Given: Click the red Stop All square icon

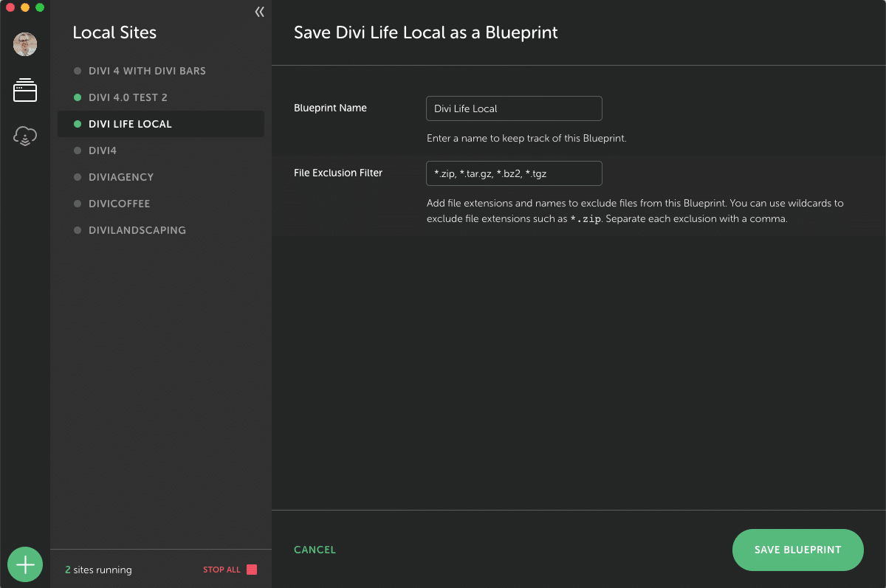Looking at the screenshot, I should (x=252, y=570).
